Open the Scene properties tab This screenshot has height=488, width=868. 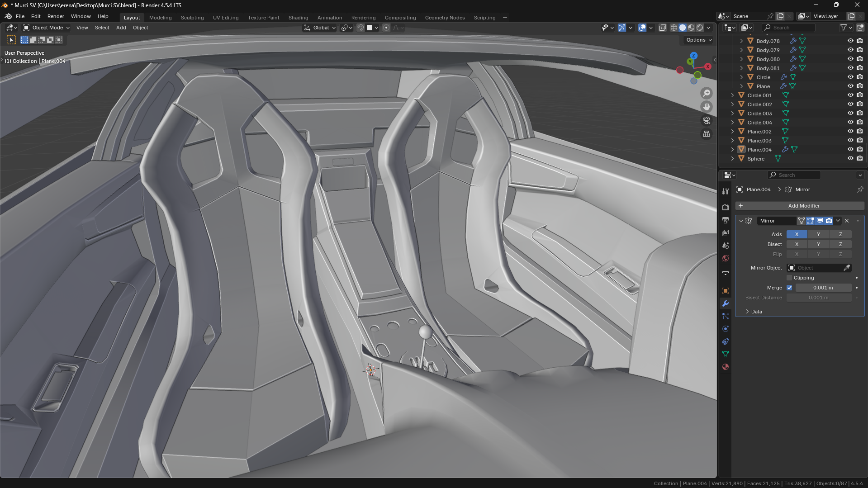coord(726,246)
